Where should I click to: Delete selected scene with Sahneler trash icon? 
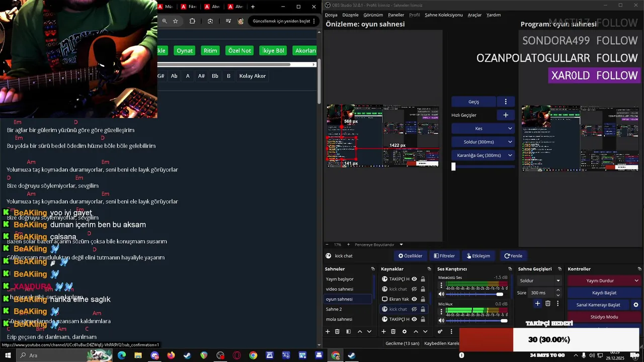coord(337,331)
